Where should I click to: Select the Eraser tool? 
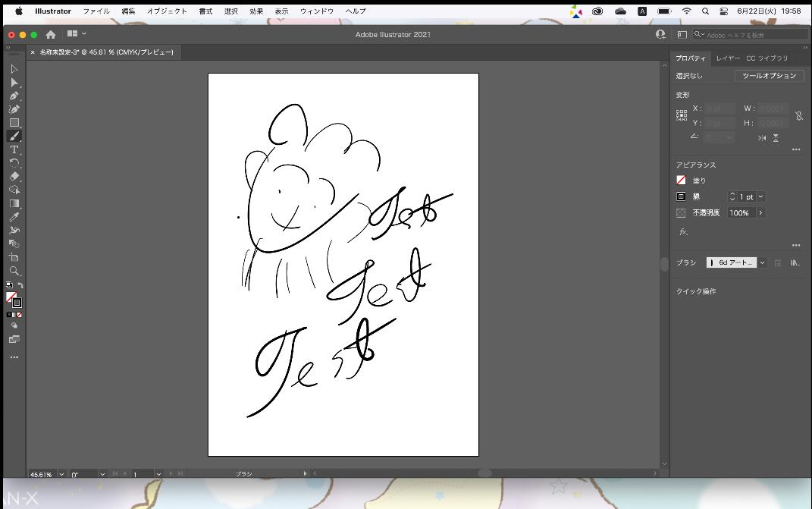14,177
